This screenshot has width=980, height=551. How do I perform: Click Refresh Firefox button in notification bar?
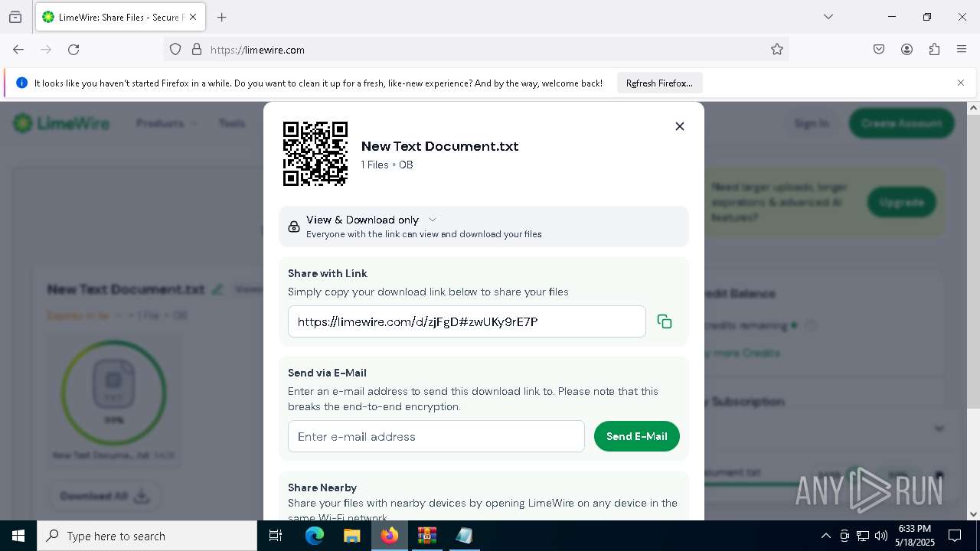(x=659, y=83)
